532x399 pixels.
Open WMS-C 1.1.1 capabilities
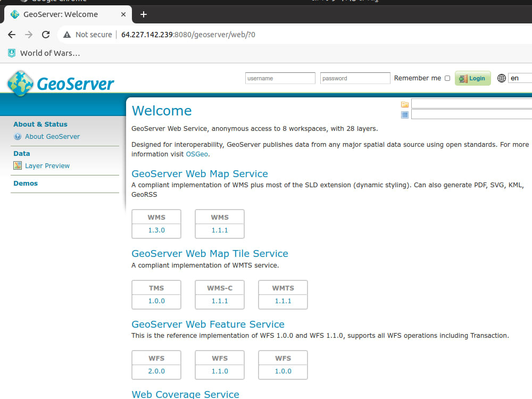pos(220,301)
